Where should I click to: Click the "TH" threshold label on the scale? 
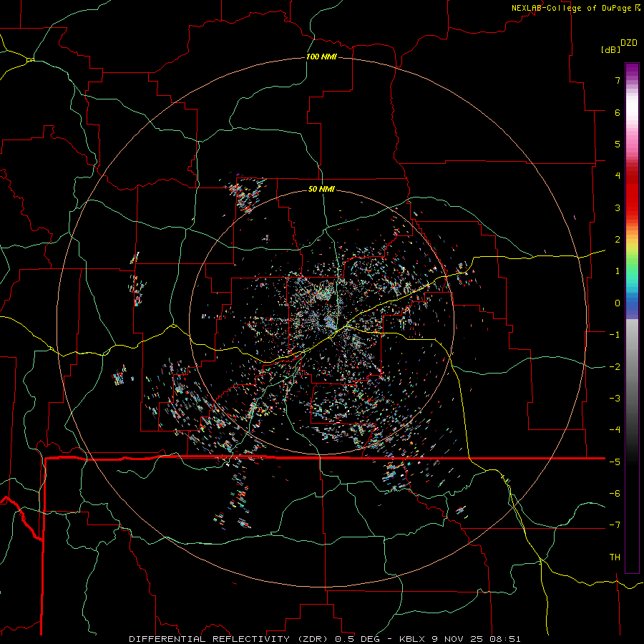coord(615,557)
